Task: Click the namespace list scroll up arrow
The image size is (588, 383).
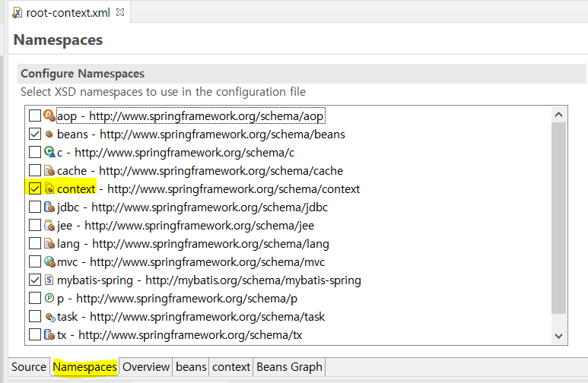Action: 559,115
